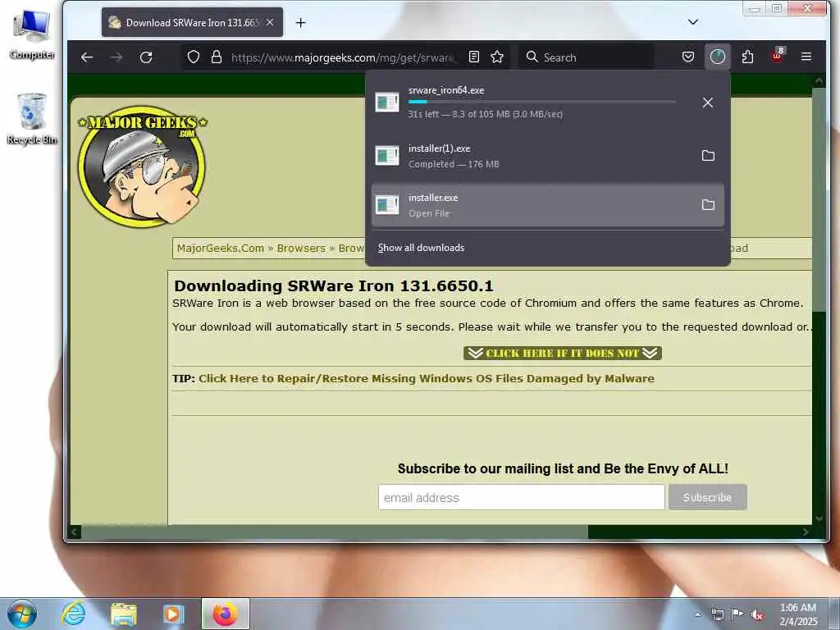Show installer.exe in its folder
Screen dimensions: 840x630
(708, 204)
